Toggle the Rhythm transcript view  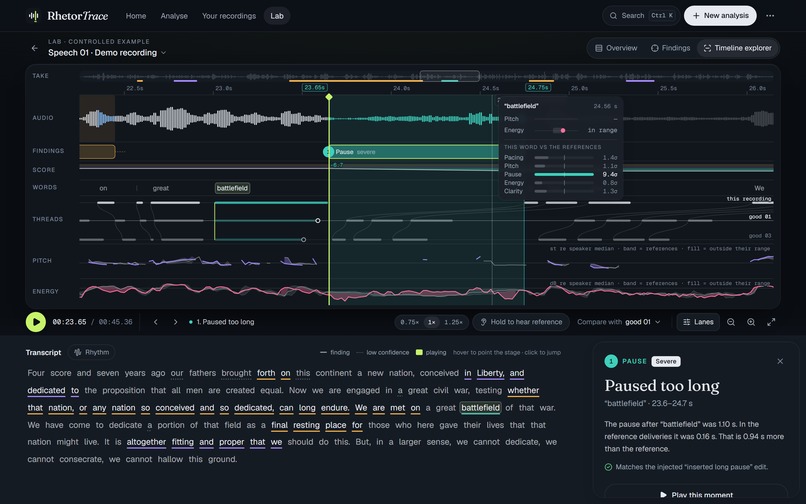coord(91,352)
